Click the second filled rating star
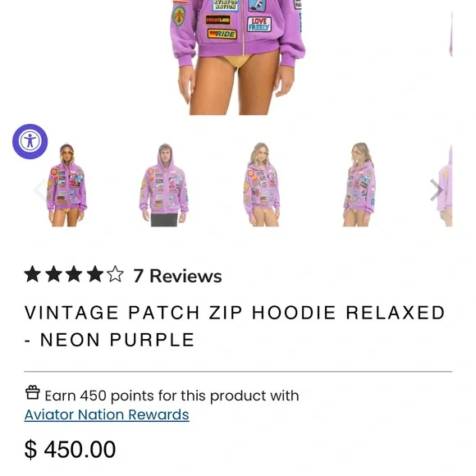Image resolution: width=476 pixels, height=476 pixels. pyautogui.click(x=53, y=274)
